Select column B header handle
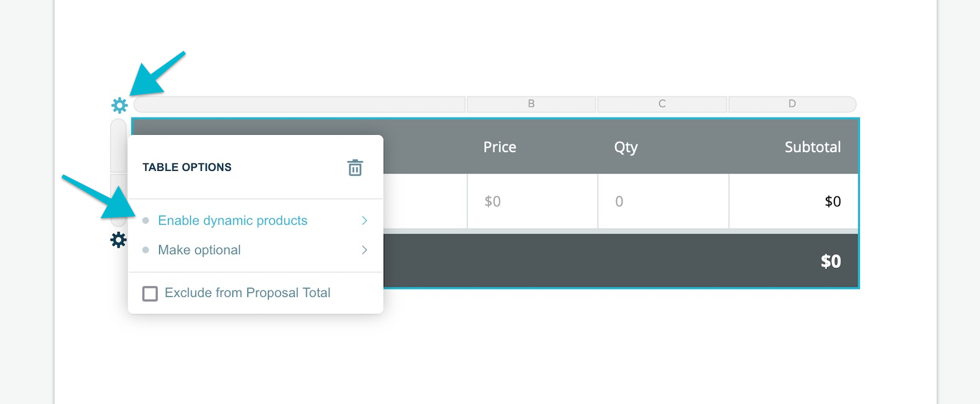This screenshot has width=980, height=404. pos(531,104)
